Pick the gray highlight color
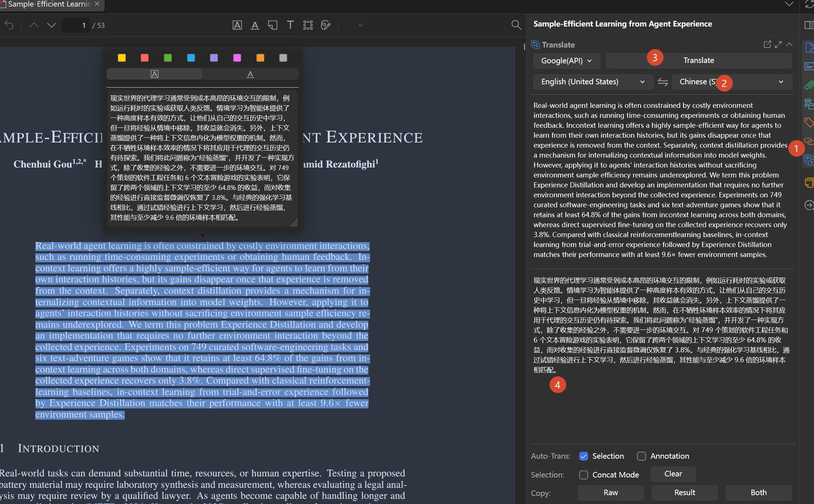814x504 pixels. click(x=283, y=58)
